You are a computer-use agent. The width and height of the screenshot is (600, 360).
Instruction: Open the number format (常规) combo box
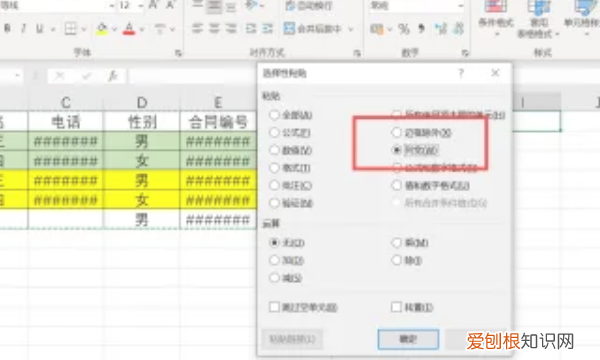click(x=416, y=5)
